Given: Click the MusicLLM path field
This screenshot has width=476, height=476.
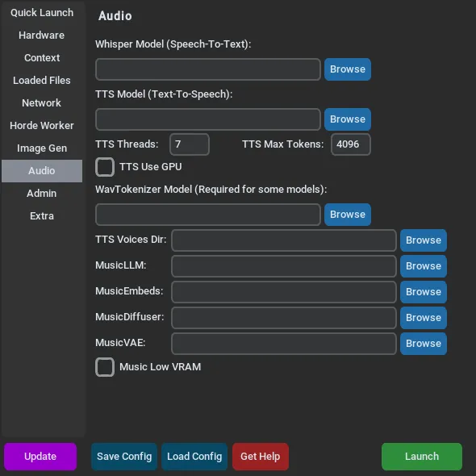Looking at the screenshot, I should [284, 266].
